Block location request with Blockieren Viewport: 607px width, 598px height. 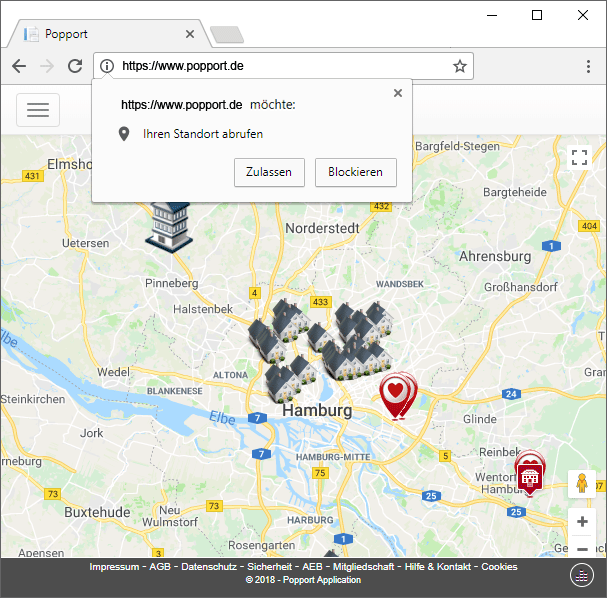click(355, 172)
